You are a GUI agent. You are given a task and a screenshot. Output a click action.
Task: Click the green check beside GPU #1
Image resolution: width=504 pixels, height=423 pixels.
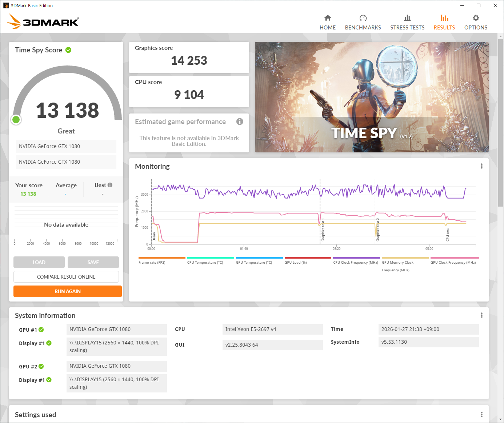pos(41,330)
